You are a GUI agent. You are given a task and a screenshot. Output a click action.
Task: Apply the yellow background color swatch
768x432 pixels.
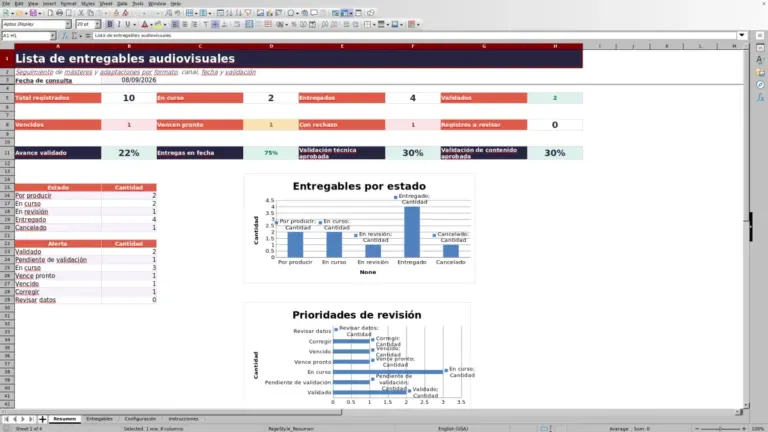pos(158,24)
